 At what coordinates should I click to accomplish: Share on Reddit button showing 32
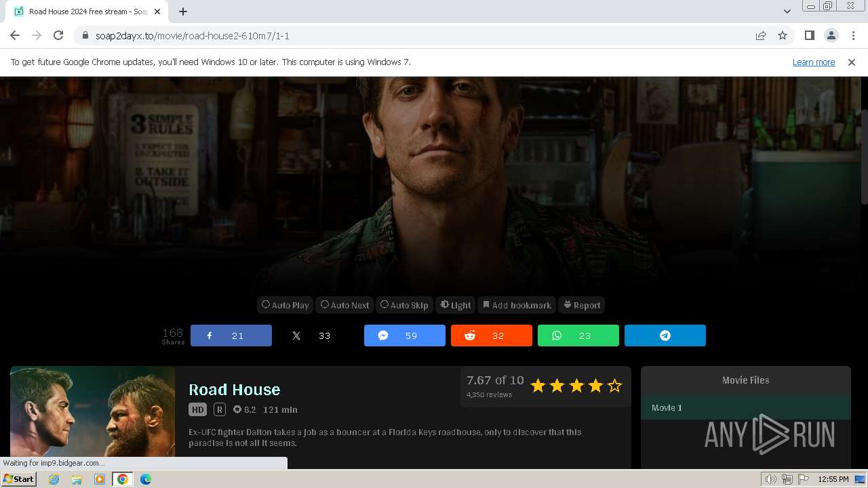click(x=492, y=335)
